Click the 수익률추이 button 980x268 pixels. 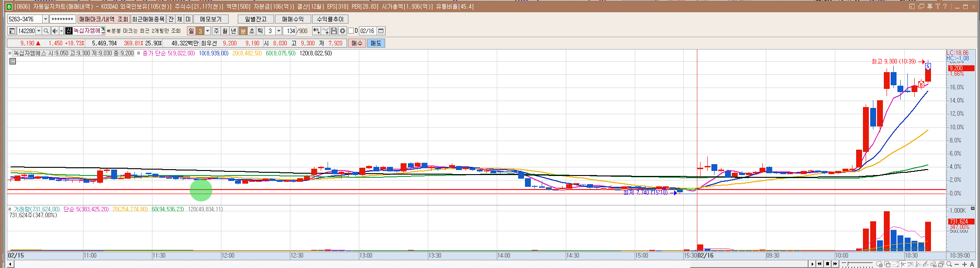click(x=330, y=19)
